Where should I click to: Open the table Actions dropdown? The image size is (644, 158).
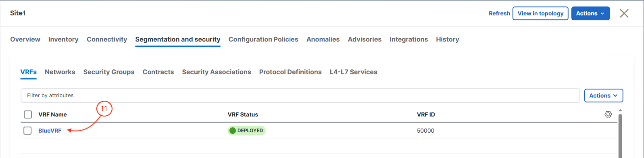point(603,96)
